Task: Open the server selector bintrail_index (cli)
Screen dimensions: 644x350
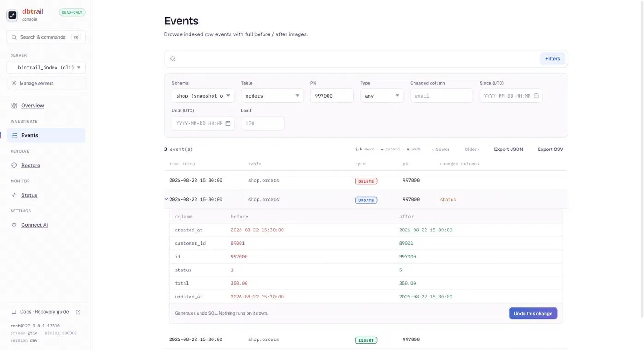Action: (46, 67)
